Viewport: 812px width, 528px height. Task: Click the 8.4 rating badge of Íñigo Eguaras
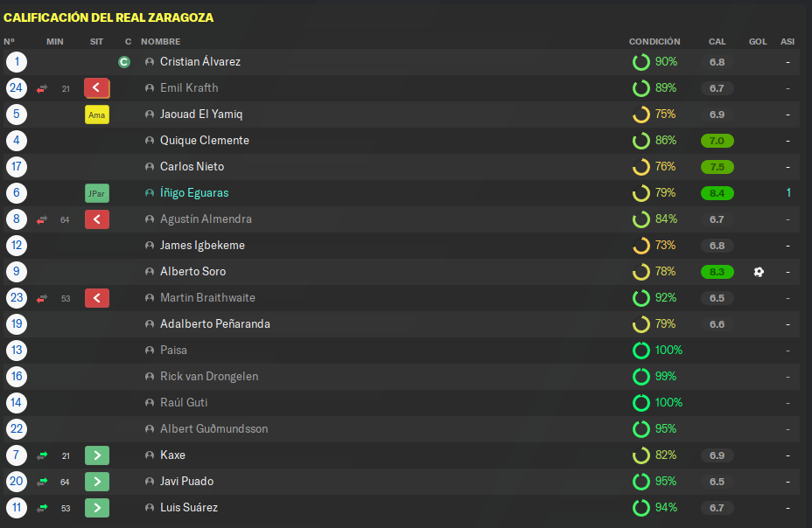717,193
